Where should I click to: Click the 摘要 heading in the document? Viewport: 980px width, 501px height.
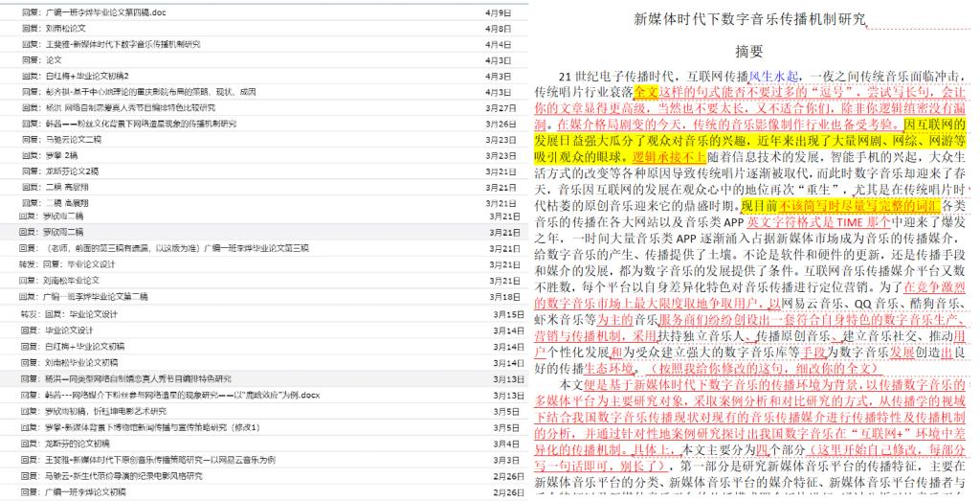(x=748, y=51)
